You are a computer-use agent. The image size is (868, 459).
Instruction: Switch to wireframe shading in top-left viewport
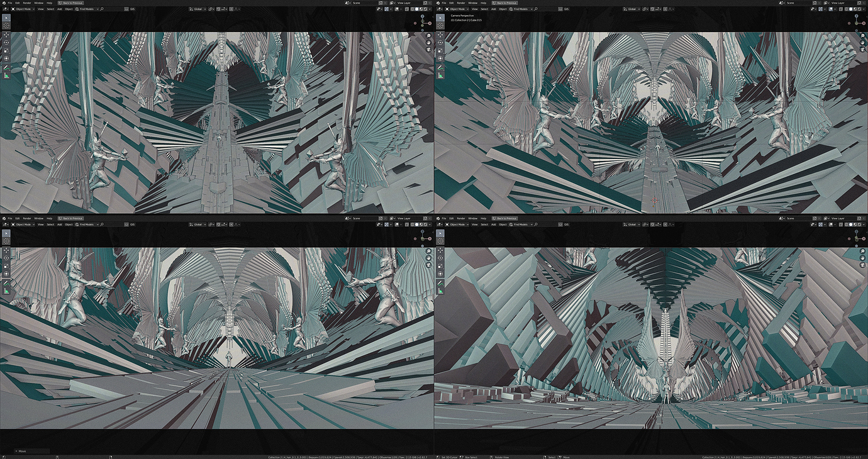click(x=413, y=9)
